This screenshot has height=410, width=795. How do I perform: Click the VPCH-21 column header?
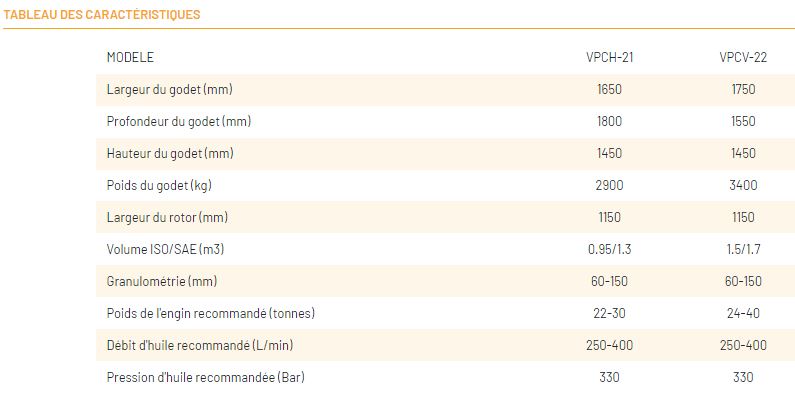tap(609, 58)
